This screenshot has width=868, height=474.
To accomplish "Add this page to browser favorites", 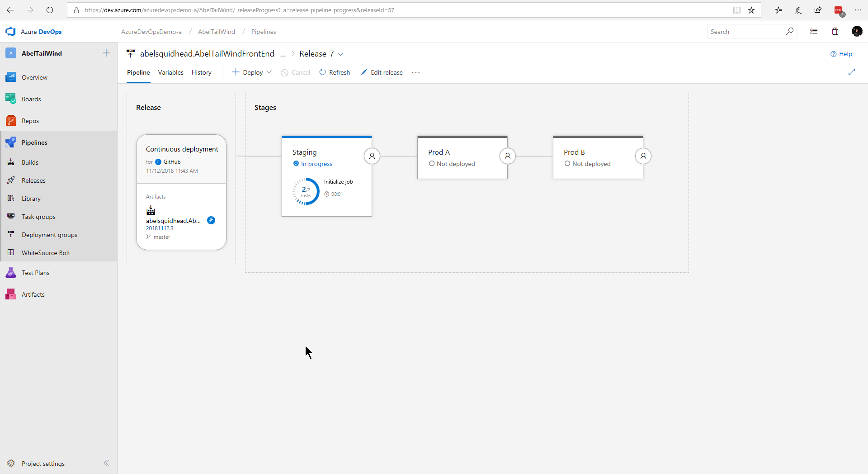I will pos(751,10).
